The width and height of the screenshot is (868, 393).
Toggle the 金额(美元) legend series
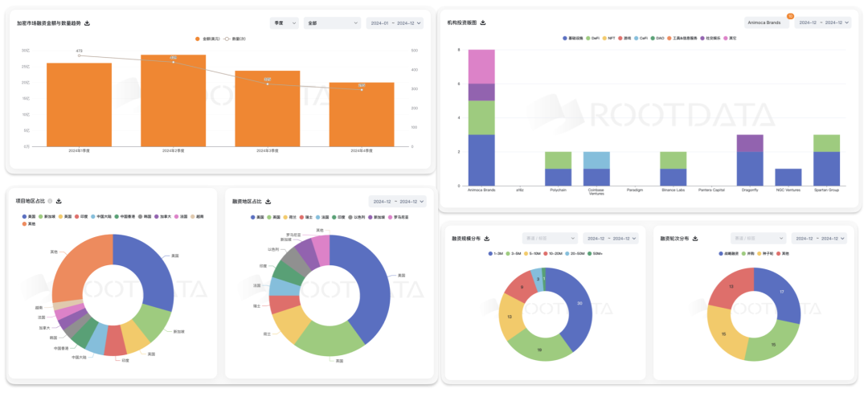point(207,39)
